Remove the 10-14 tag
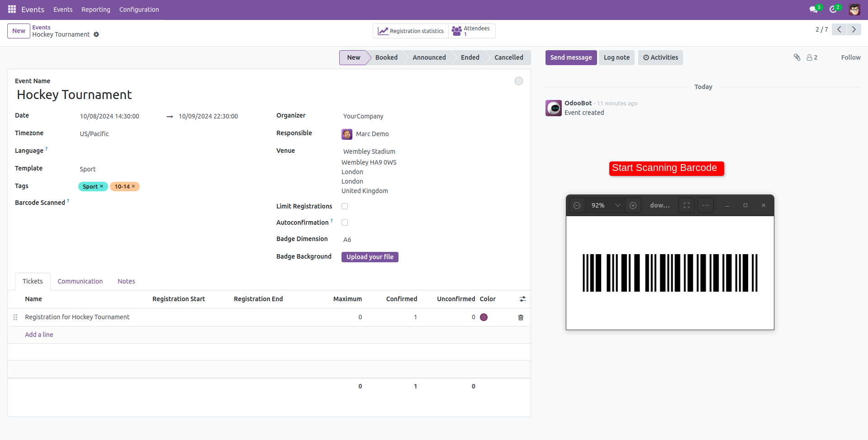This screenshot has height=440, width=868. pos(133,186)
